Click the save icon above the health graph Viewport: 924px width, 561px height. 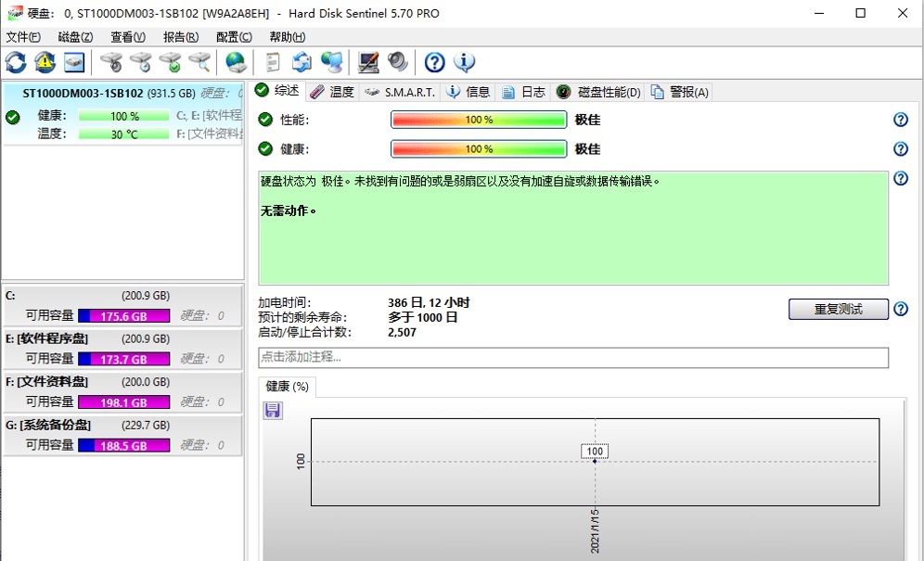tap(272, 409)
